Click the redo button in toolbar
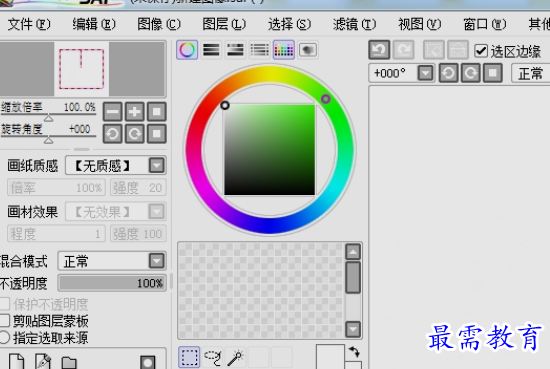The width and height of the screenshot is (550, 369). point(403,50)
